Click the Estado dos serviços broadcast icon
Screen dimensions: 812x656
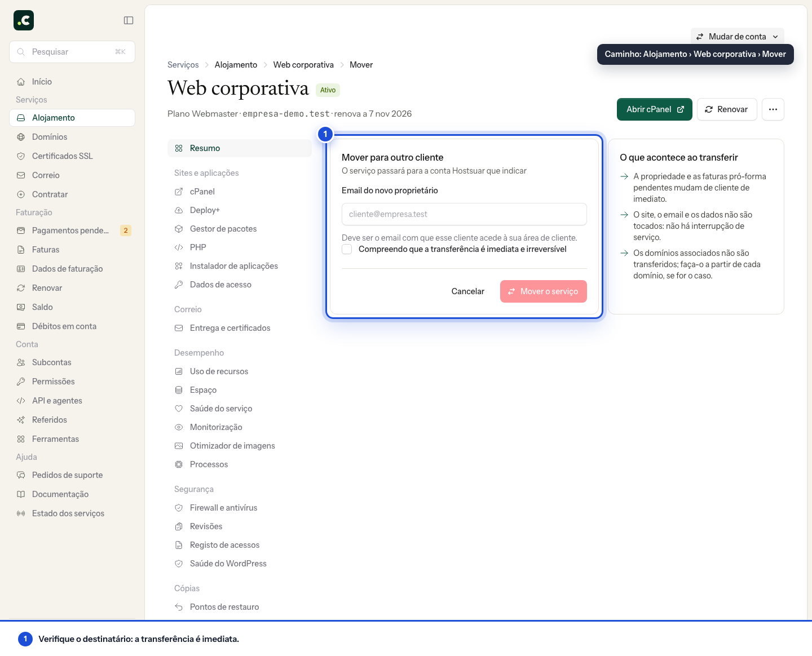pos(21,513)
